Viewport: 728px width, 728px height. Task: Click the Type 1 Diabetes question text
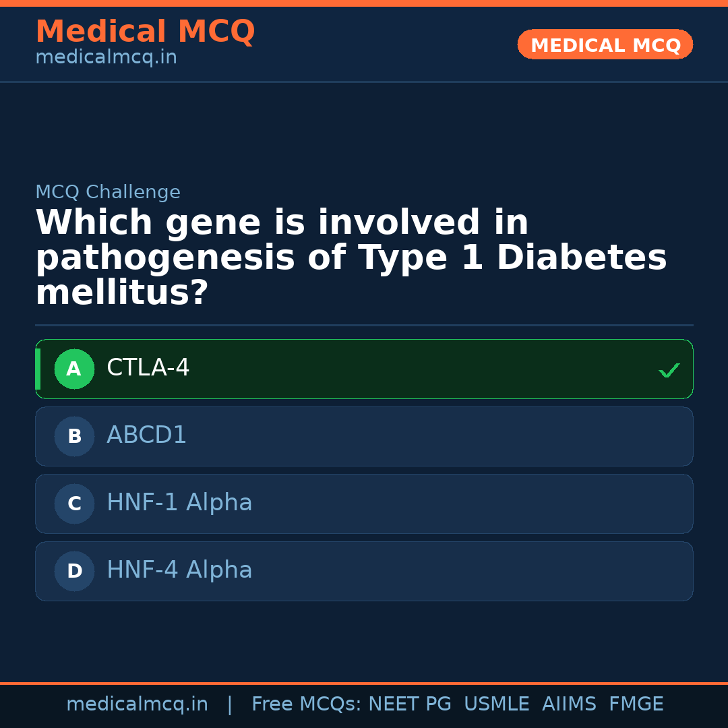click(x=351, y=258)
